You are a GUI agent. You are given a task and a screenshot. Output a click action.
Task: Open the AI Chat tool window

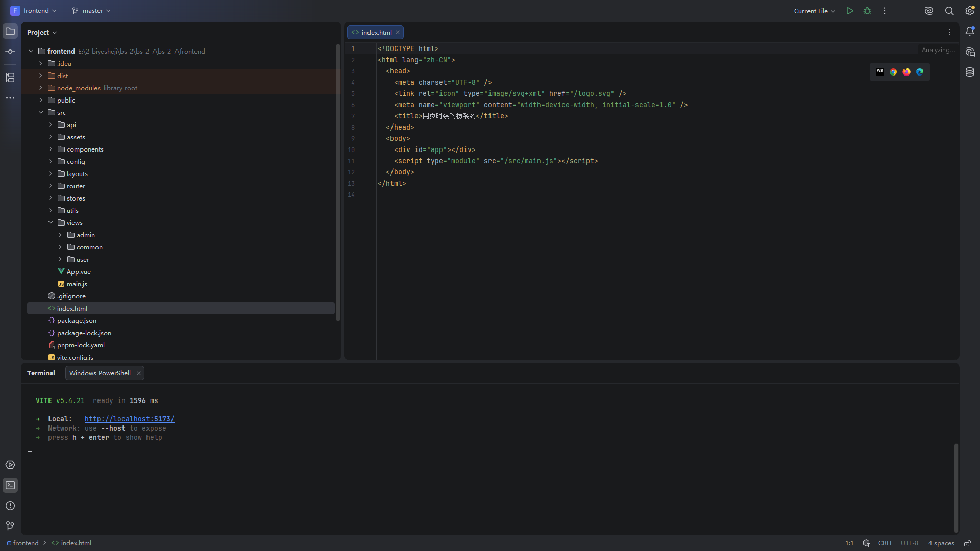(x=970, y=52)
